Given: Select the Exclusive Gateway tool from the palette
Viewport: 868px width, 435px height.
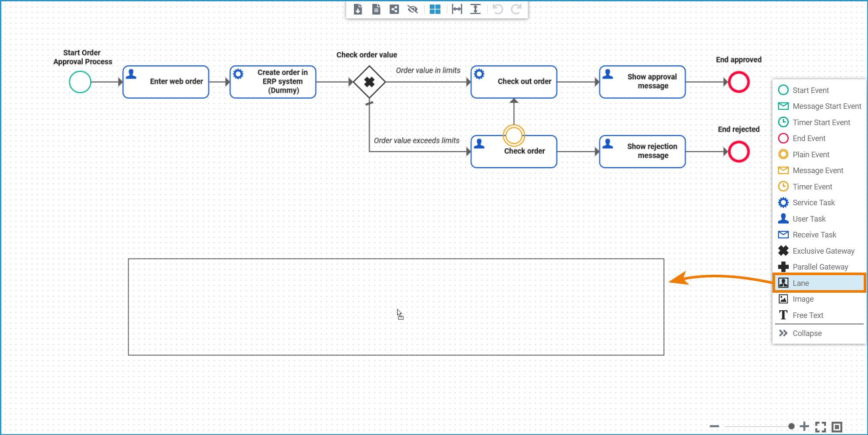Looking at the screenshot, I should [x=783, y=251].
